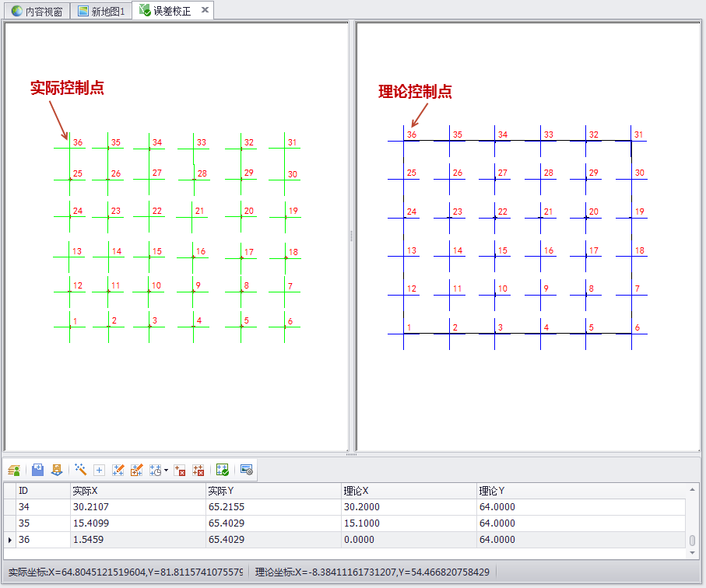Click the green checkmark apply correction icon
706x588 pixels.
pos(222,470)
